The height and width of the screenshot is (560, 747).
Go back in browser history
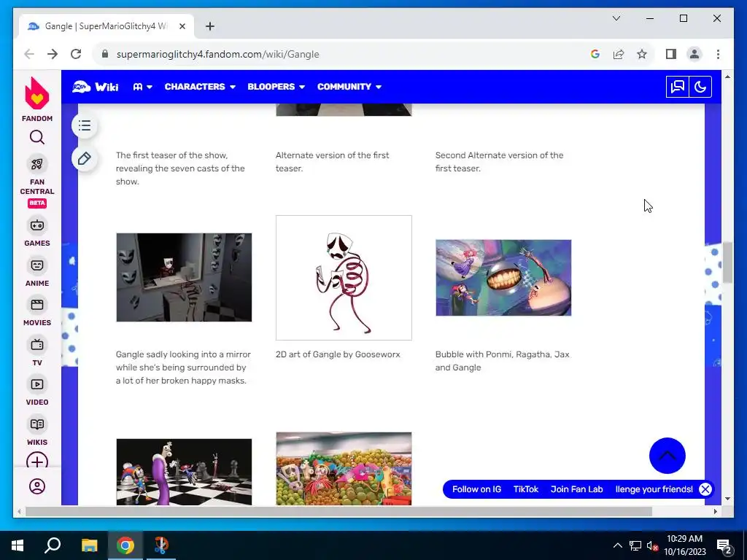29,54
